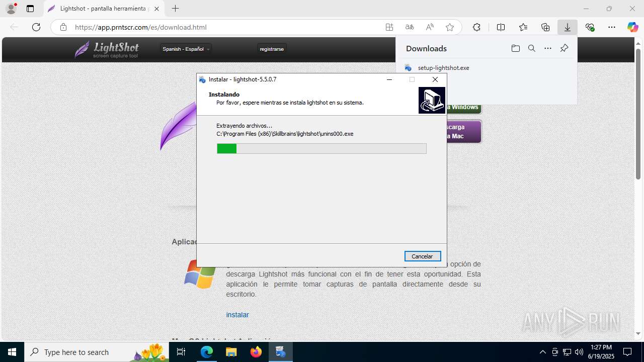
Task: Open Microsoft Edge from taskbar
Action: click(207, 352)
